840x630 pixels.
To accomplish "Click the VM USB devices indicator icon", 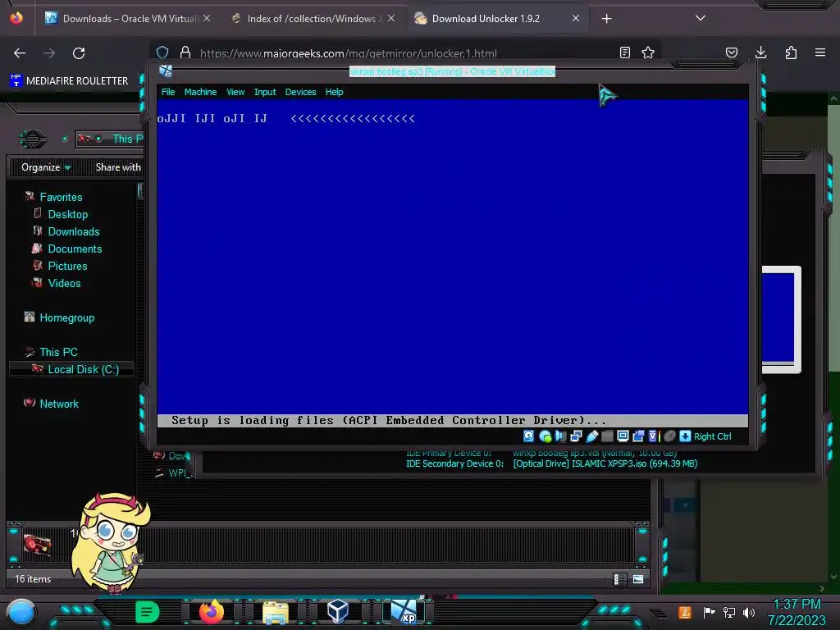I will point(591,436).
